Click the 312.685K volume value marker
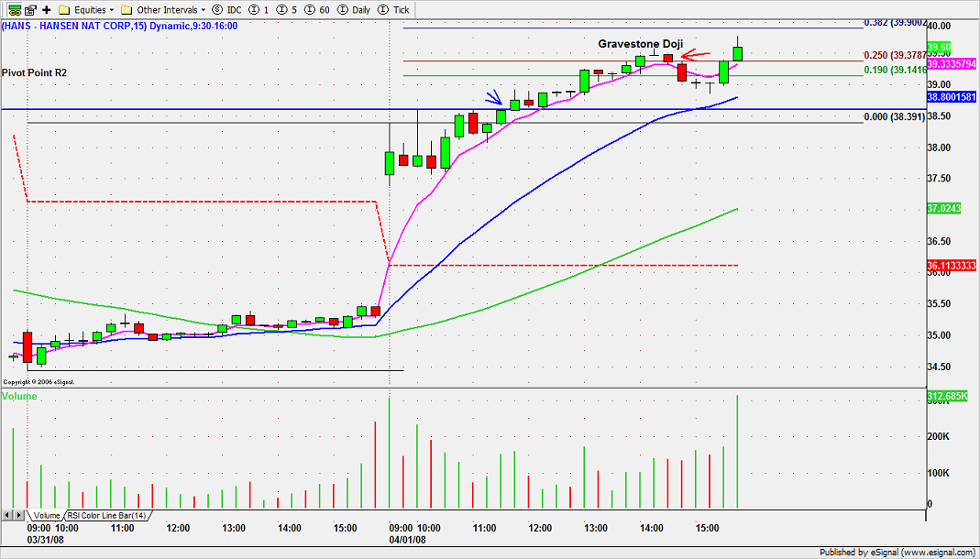 click(948, 397)
